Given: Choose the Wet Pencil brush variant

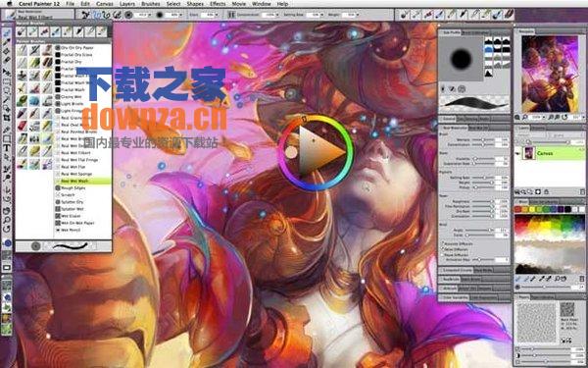Looking at the screenshot, I should 82,230.
